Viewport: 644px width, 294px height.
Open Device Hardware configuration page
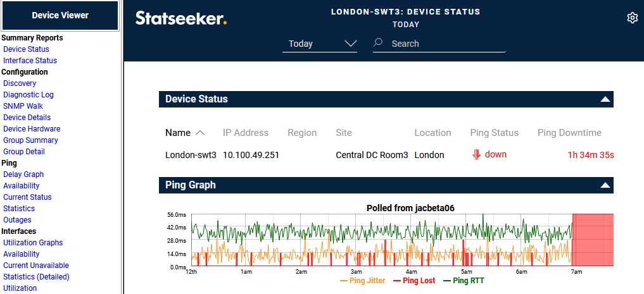(32, 129)
